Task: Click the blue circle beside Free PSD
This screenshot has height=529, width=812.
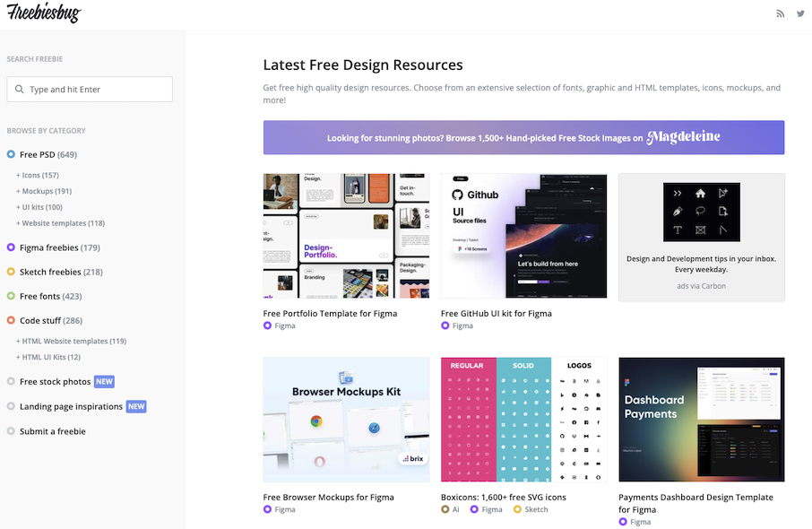Action: click(11, 154)
